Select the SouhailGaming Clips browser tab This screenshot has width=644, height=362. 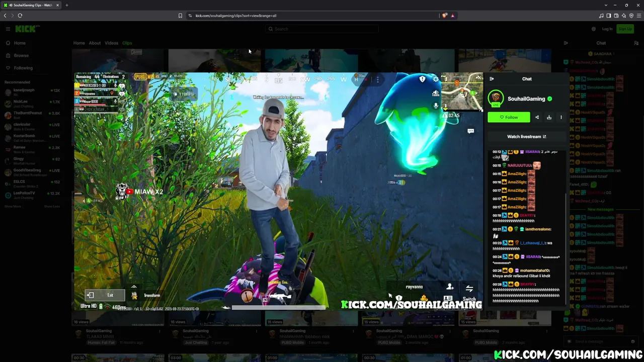click(x=31, y=5)
